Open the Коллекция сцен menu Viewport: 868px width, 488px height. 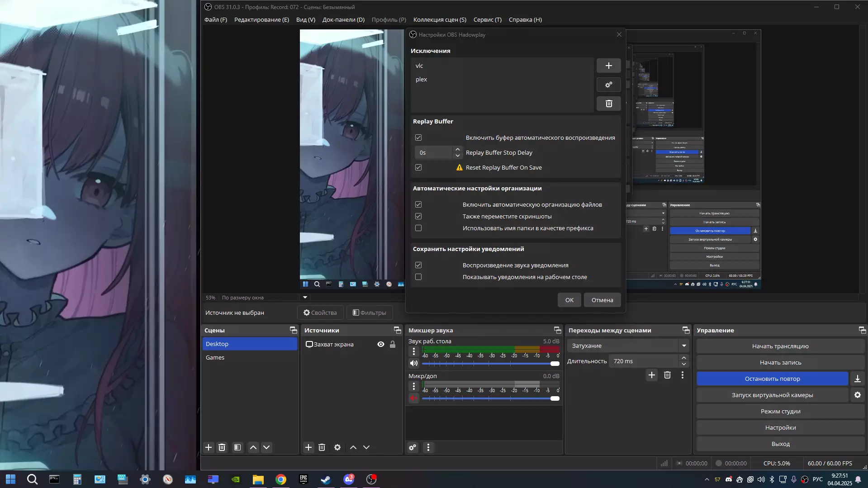439,20
